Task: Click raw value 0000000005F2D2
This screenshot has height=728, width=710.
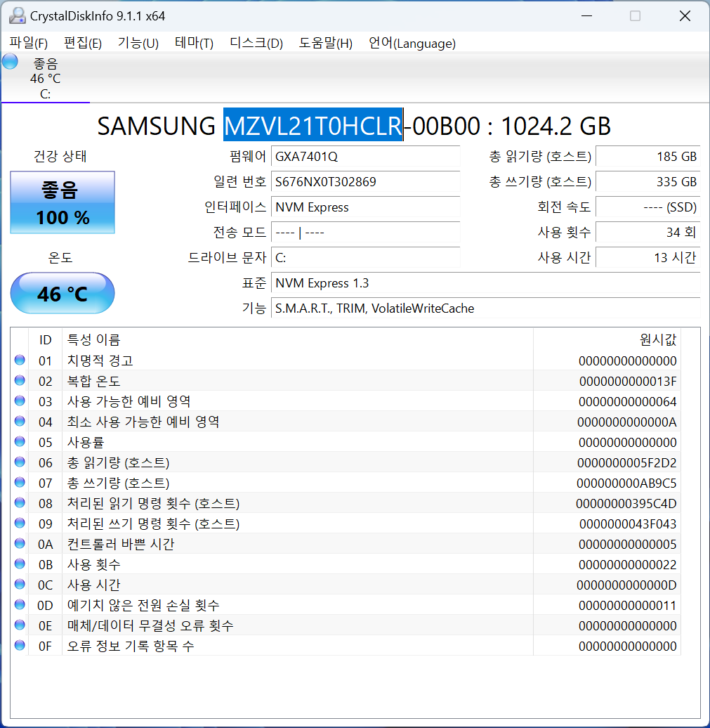Action: click(x=627, y=463)
